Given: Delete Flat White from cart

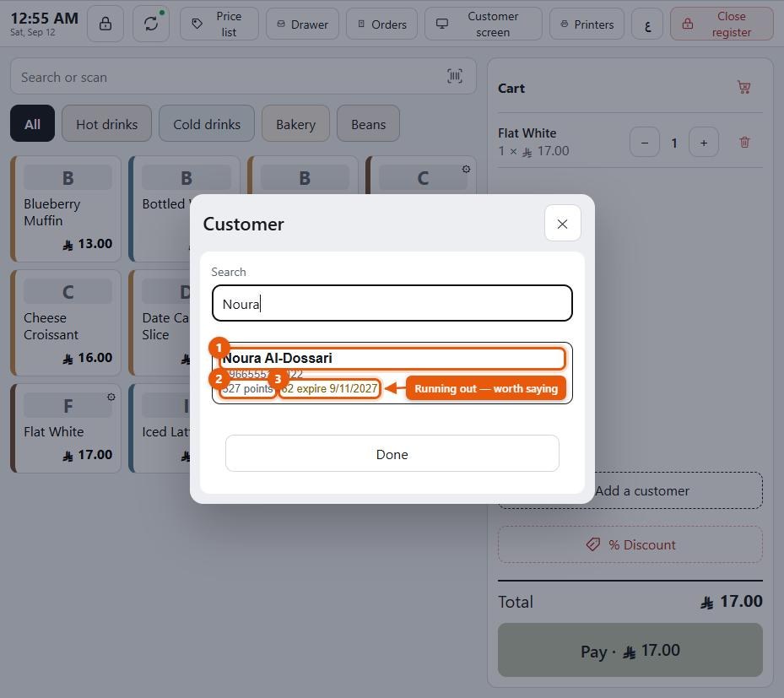Looking at the screenshot, I should (x=744, y=143).
